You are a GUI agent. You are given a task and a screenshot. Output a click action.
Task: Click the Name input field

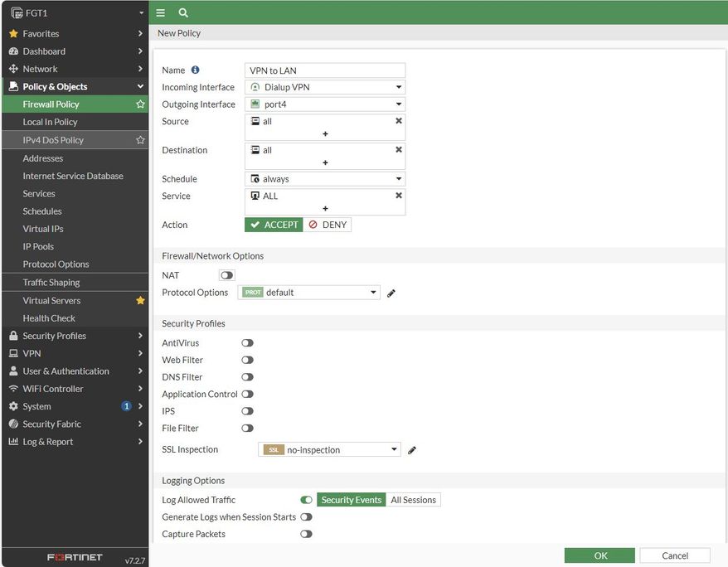pyautogui.click(x=325, y=70)
